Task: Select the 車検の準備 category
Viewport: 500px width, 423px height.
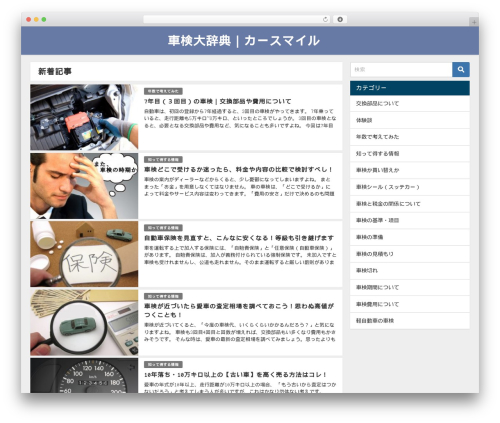Action: [410, 237]
